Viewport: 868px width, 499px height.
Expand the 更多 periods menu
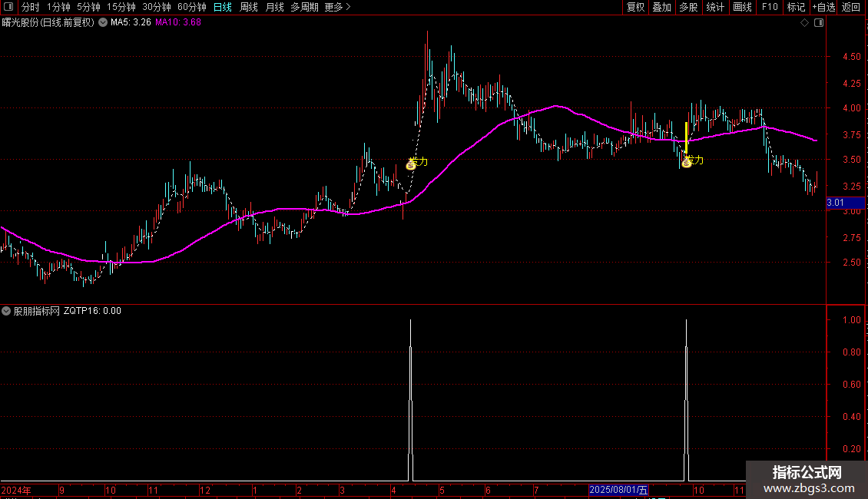pyautogui.click(x=337, y=7)
